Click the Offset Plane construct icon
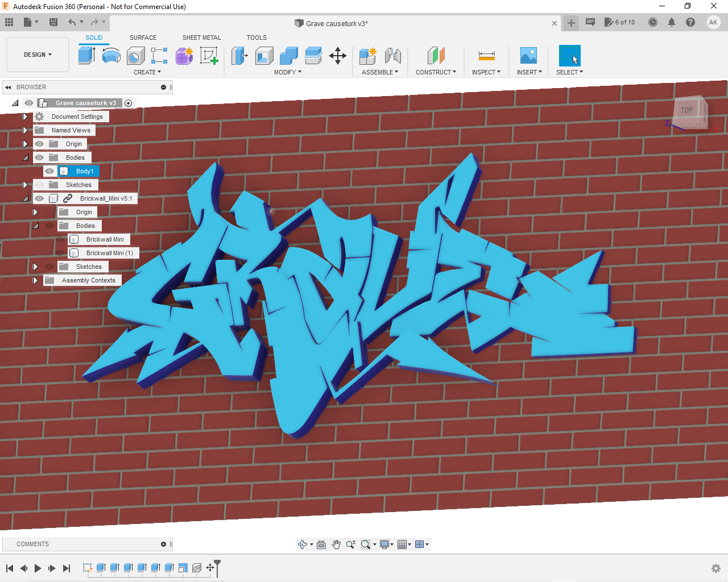This screenshot has width=728, height=582. tap(436, 56)
